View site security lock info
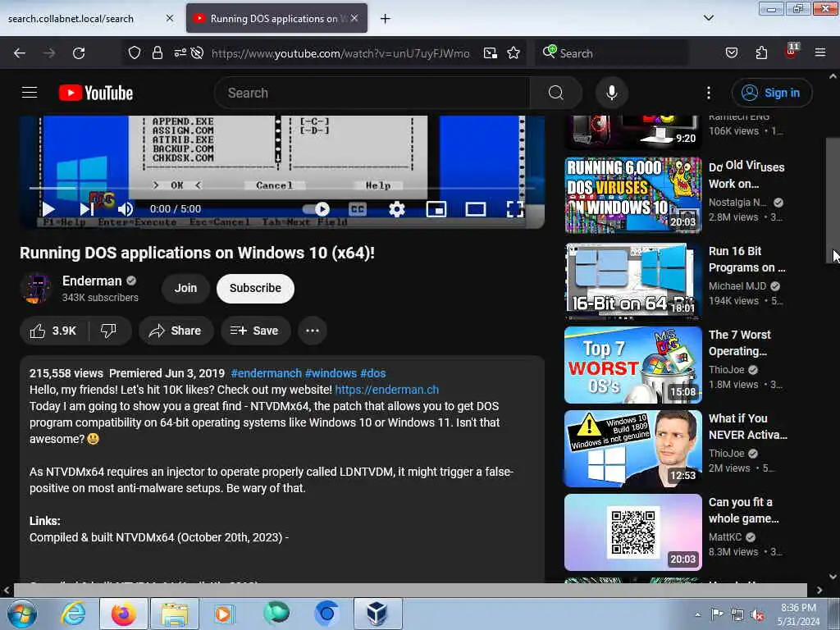840x630 pixels. pos(157,53)
